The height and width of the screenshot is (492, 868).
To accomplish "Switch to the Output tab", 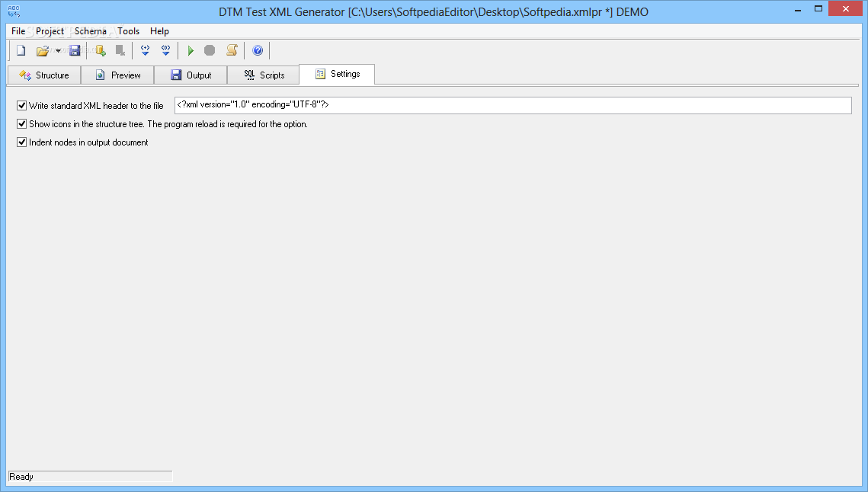I will tap(191, 75).
